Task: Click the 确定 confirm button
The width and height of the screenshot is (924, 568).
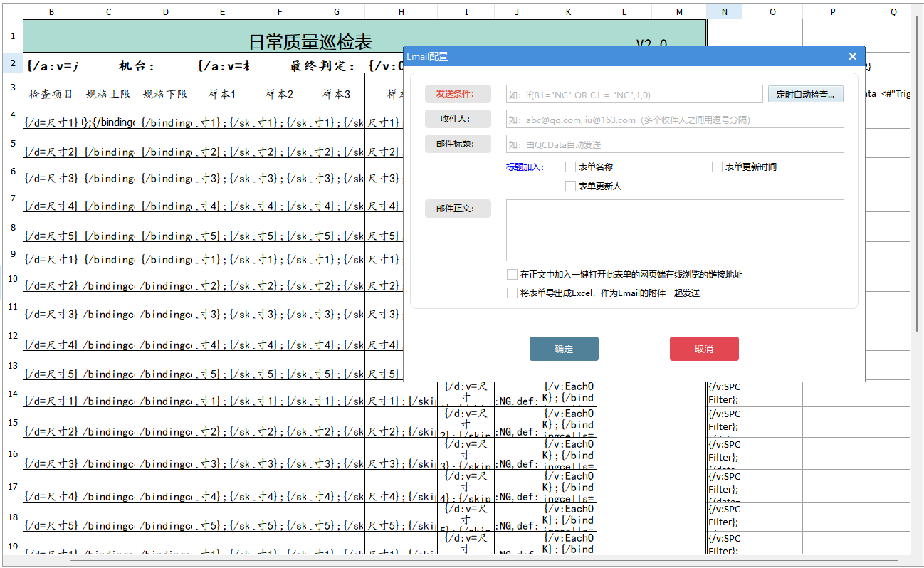Action: point(563,348)
